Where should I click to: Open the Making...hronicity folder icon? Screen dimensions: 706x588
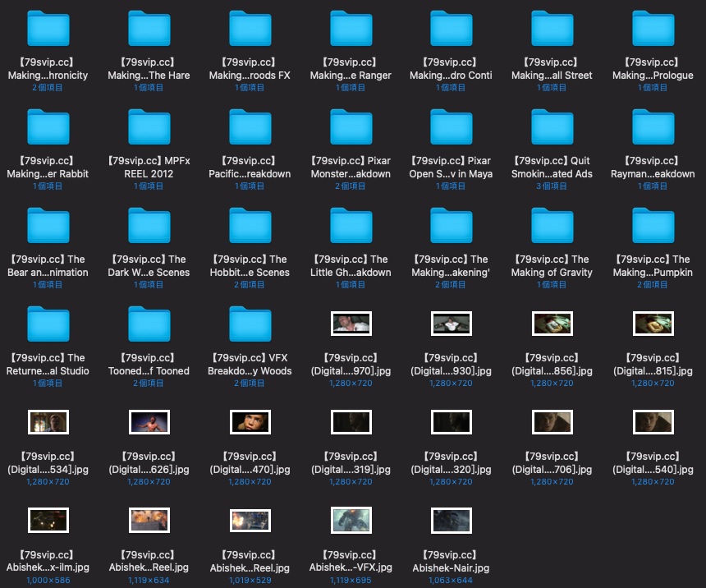(x=48, y=29)
